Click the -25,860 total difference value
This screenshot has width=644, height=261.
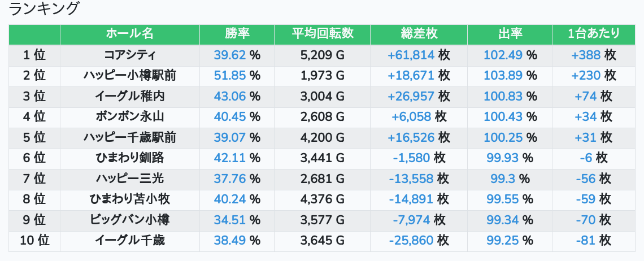pos(411,241)
